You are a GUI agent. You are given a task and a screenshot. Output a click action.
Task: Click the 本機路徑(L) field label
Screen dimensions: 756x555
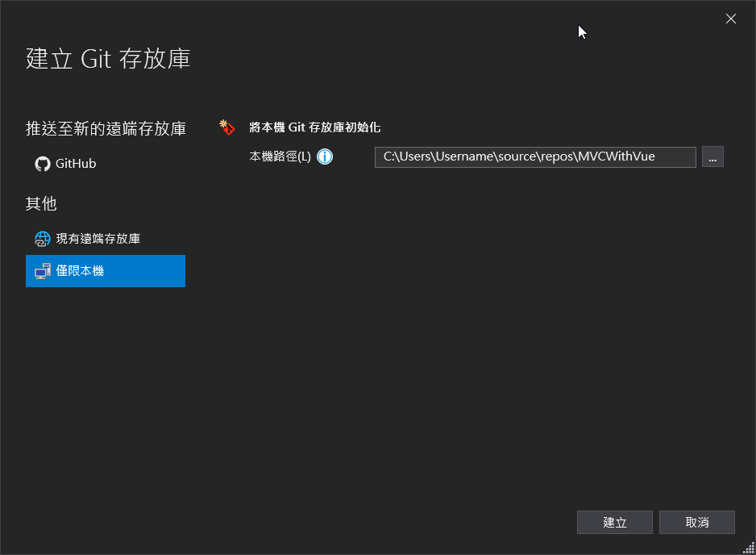[x=280, y=156]
